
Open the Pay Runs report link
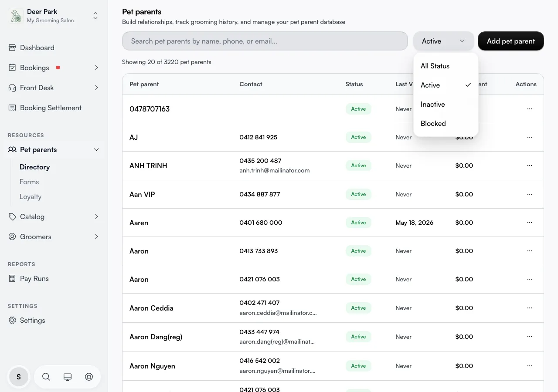pyautogui.click(x=34, y=278)
